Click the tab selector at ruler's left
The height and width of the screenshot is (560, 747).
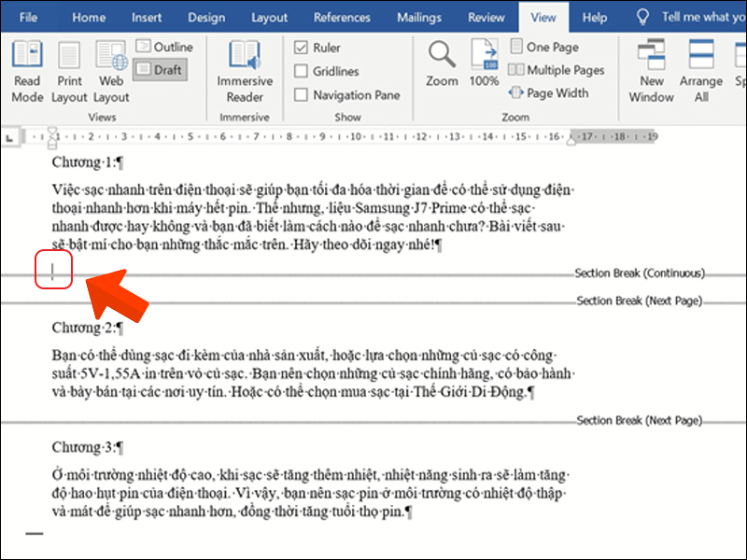(x=9, y=138)
